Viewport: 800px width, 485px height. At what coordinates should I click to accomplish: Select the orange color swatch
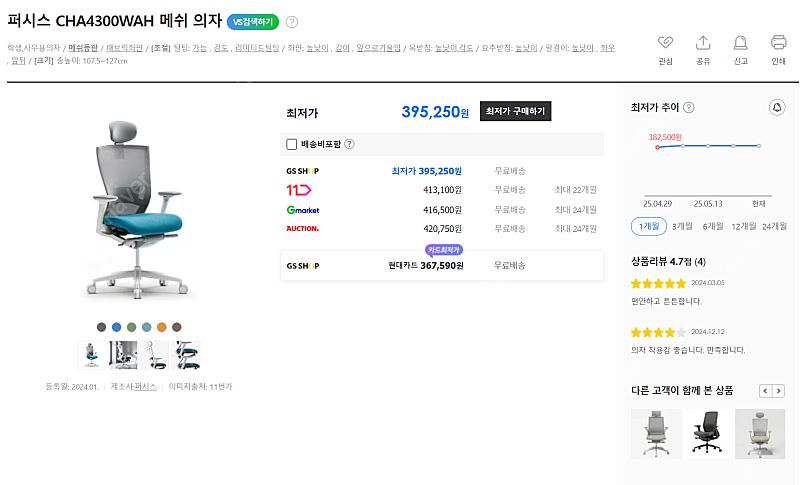[x=162, y=327]
